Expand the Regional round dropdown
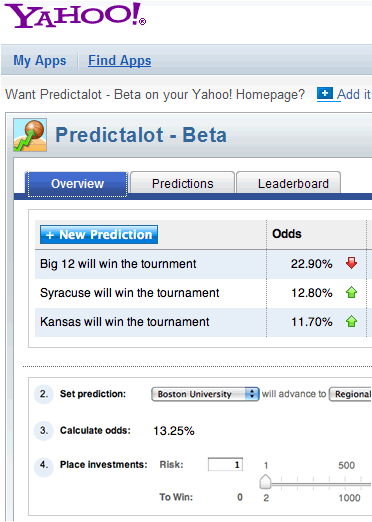 click(350, 394)
